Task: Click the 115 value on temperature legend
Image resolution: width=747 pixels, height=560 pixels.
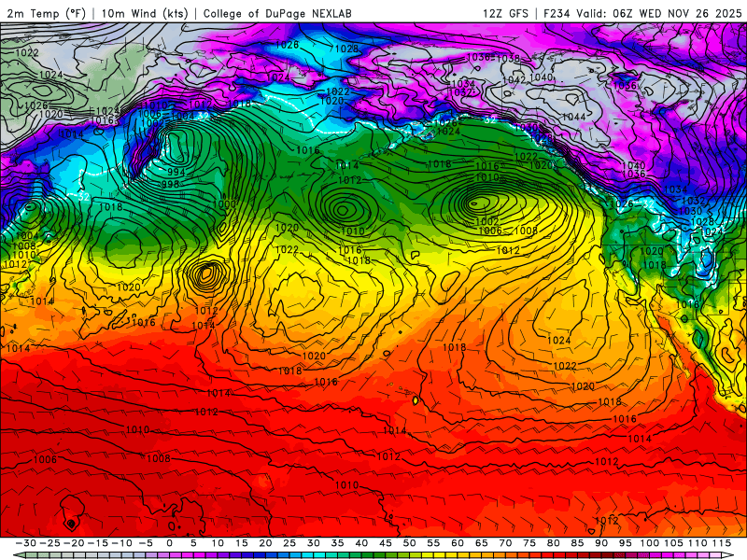Action: tap(721, 543)
